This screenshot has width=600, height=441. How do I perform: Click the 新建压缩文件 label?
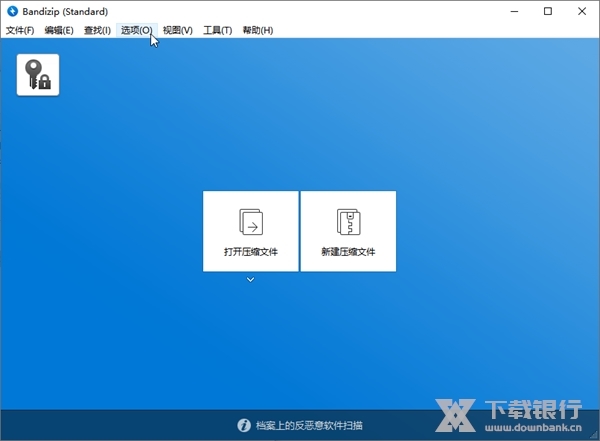[349, 252]
